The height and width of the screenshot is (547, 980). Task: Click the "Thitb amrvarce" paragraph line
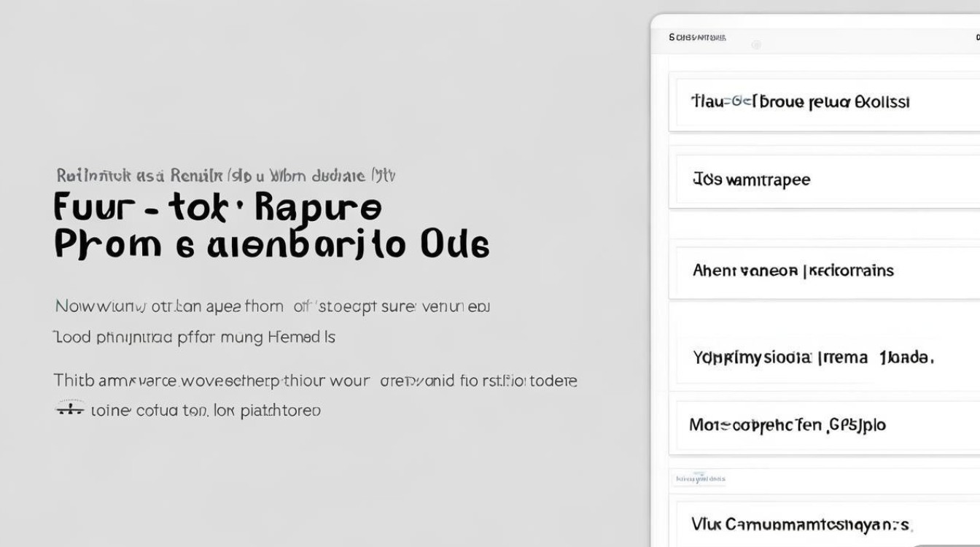coord(315,381)
